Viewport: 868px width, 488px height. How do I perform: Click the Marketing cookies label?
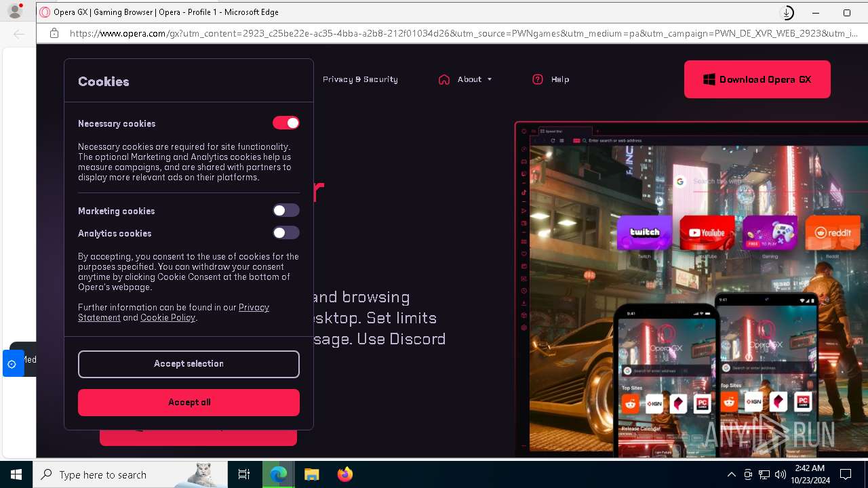116,211
